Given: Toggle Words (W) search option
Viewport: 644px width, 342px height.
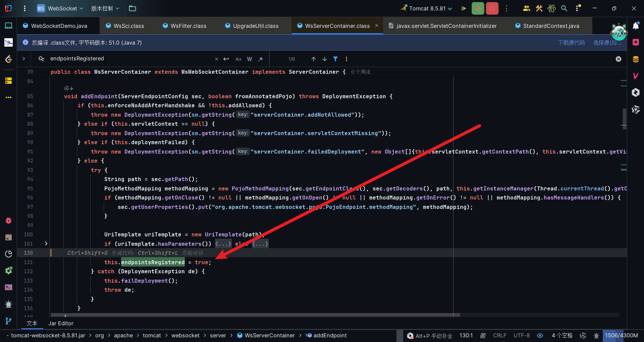Looking at the screenshot, I should tap(250, 59).
